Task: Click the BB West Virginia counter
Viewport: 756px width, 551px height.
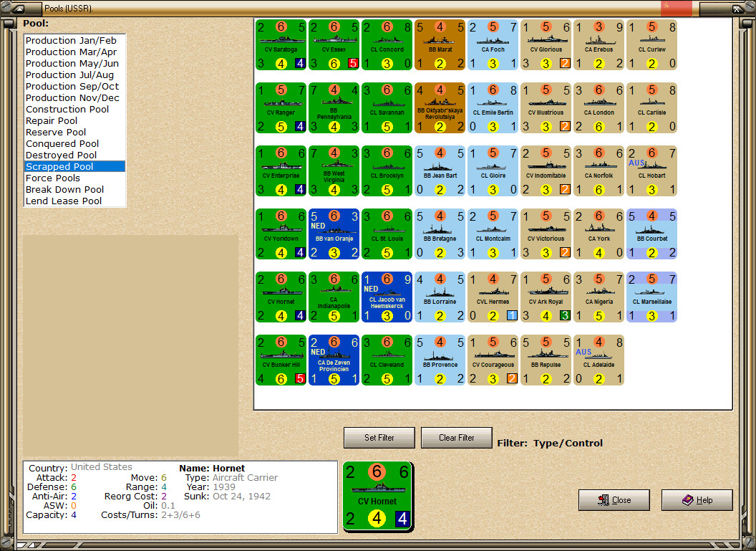Action: pyautogui.click(x=334, y=171)
